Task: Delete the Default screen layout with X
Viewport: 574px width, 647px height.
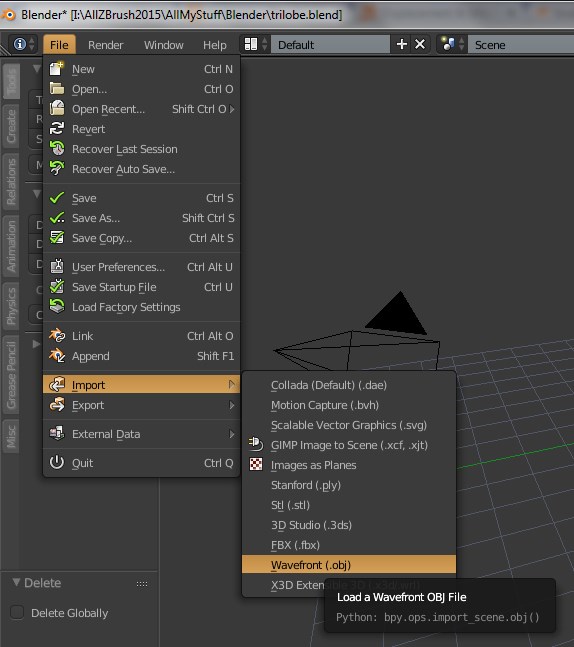Action: point(420,44)
